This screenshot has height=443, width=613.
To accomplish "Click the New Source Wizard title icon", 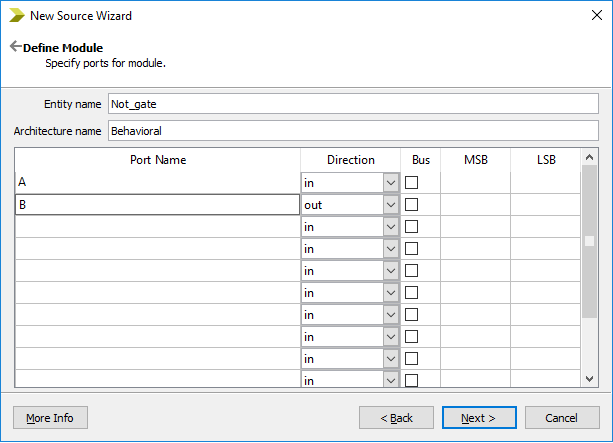I will point(17,16).
